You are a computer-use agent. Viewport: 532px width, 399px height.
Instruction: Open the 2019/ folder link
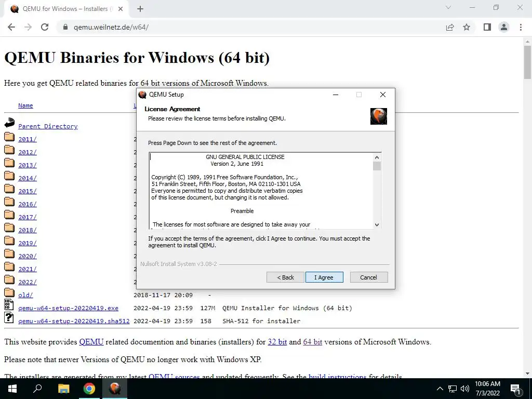coord(28,243)
